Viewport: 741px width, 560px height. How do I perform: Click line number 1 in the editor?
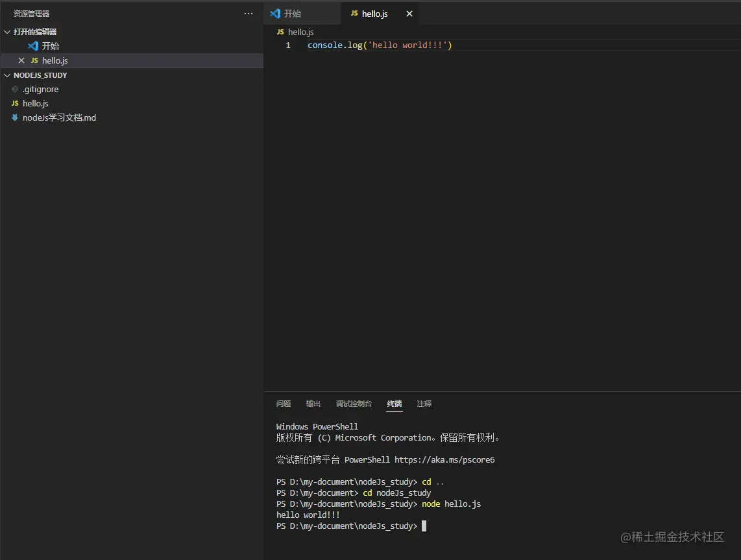pos(288,45)
